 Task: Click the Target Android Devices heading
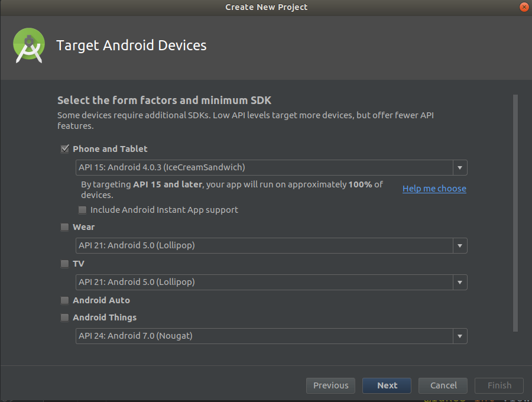[x=131, y=46]
